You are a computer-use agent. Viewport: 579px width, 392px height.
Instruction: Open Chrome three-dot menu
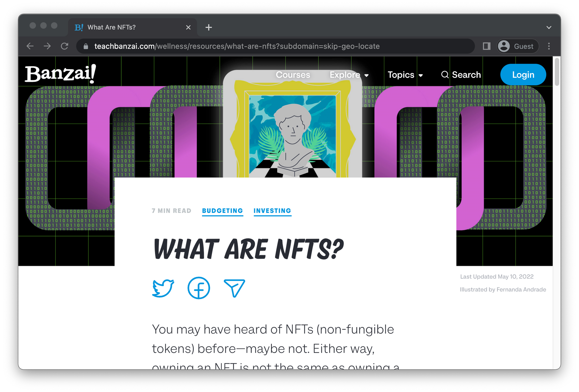pos(549,46)
